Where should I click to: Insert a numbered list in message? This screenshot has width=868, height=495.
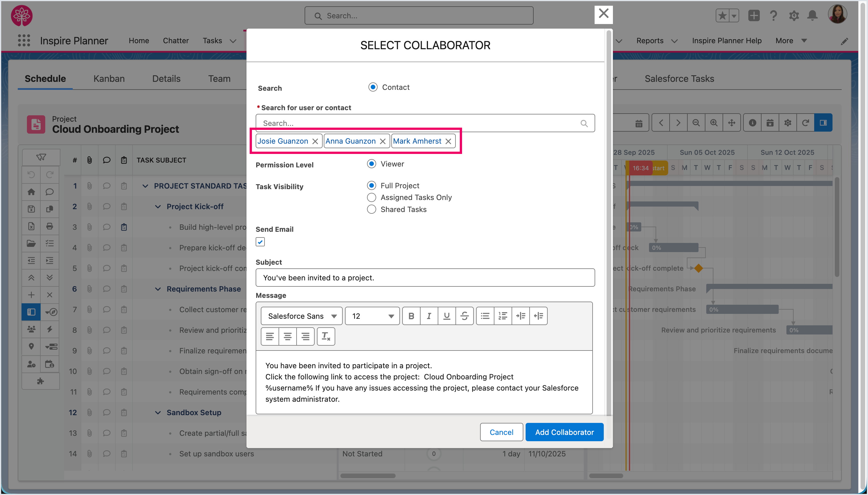tap(503, 316)
